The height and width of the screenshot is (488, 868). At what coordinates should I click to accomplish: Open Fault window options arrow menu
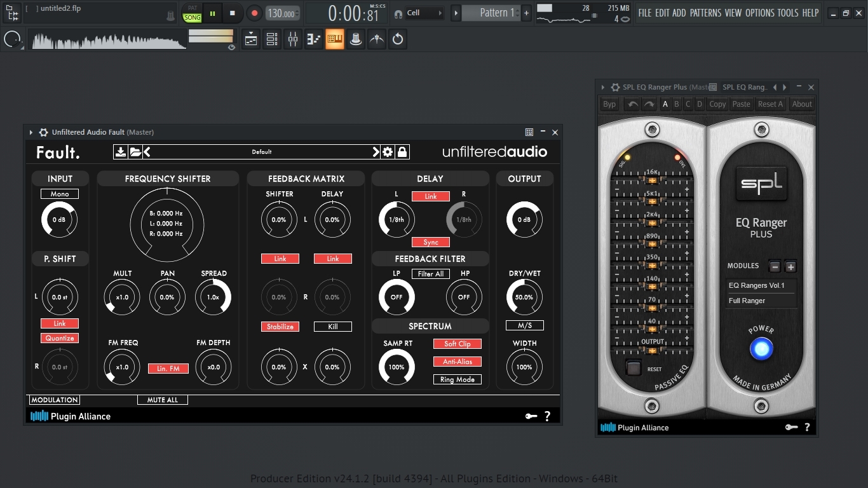31,132
